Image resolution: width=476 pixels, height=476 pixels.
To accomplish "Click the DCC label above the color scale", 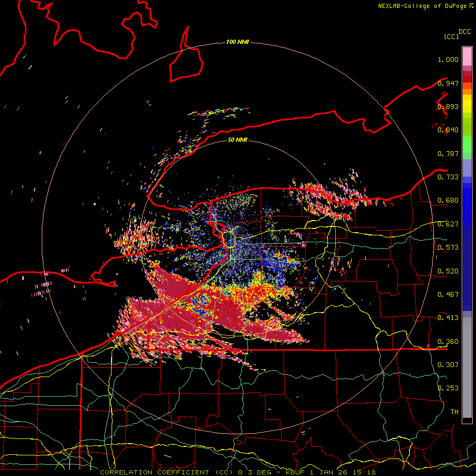I will (464, 32).
